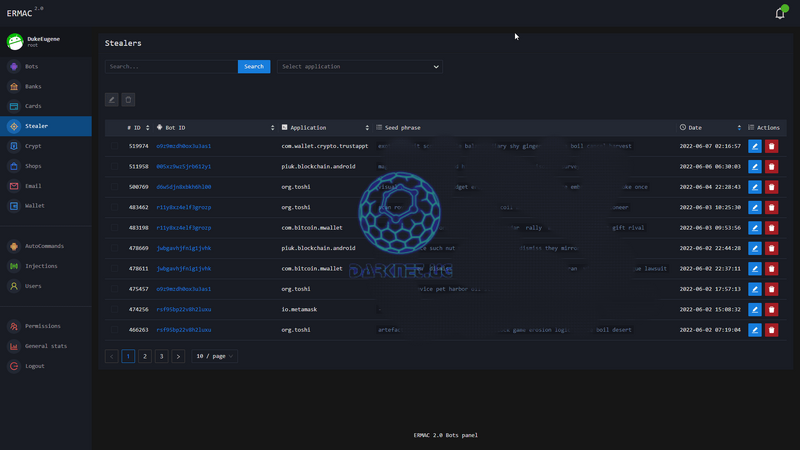Go to next page arrow
This screenshot has width=800, height=450.
click(x=178, y=356)
